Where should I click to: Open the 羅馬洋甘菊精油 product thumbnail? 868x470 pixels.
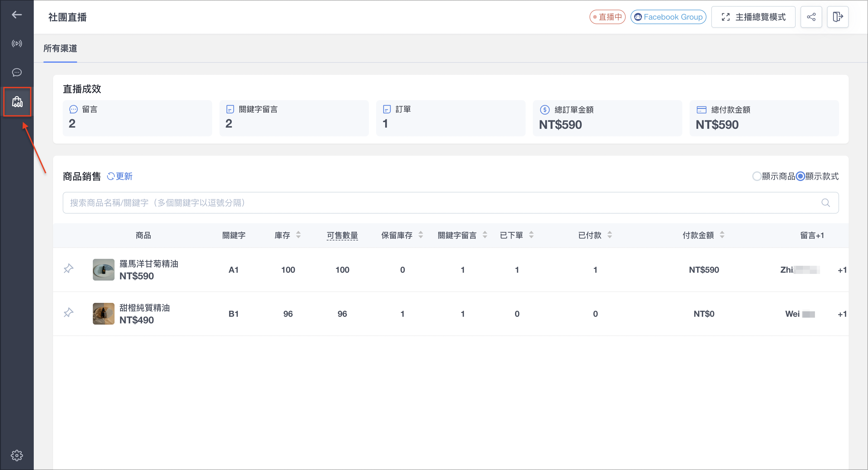point(103,270)
